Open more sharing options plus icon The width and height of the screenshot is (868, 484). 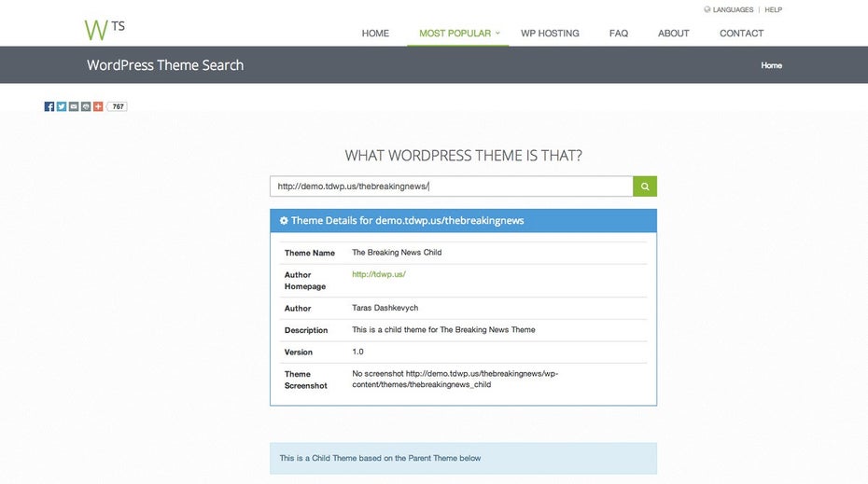[98, 106]
